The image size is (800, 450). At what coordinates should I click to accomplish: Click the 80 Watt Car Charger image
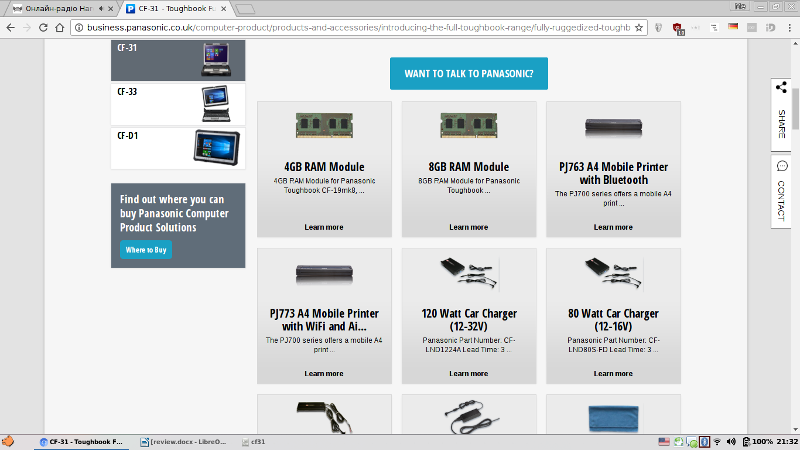[x=614, y=273]
